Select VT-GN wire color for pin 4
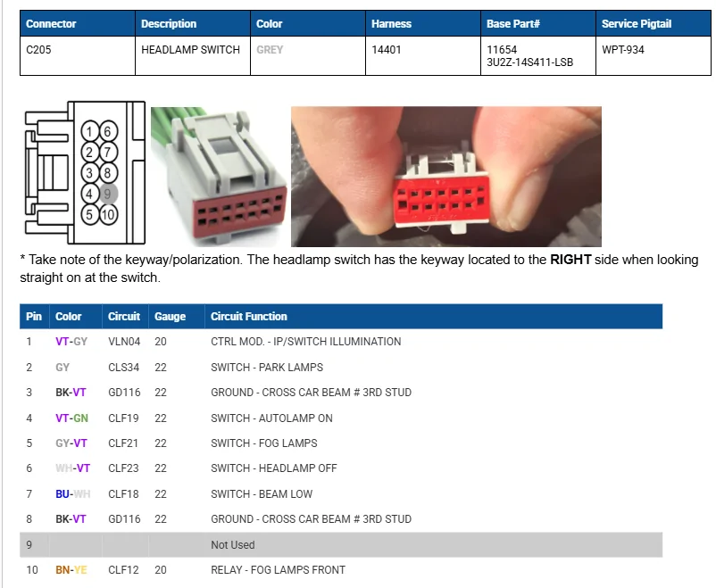716x588 pixels. (71, 418)
